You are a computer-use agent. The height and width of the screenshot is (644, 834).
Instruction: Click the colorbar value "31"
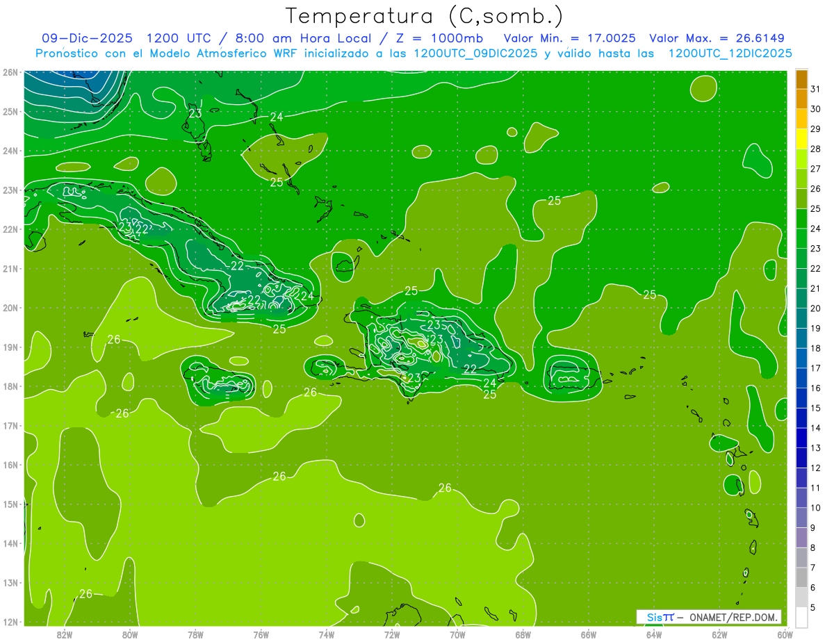click(816, 89)
